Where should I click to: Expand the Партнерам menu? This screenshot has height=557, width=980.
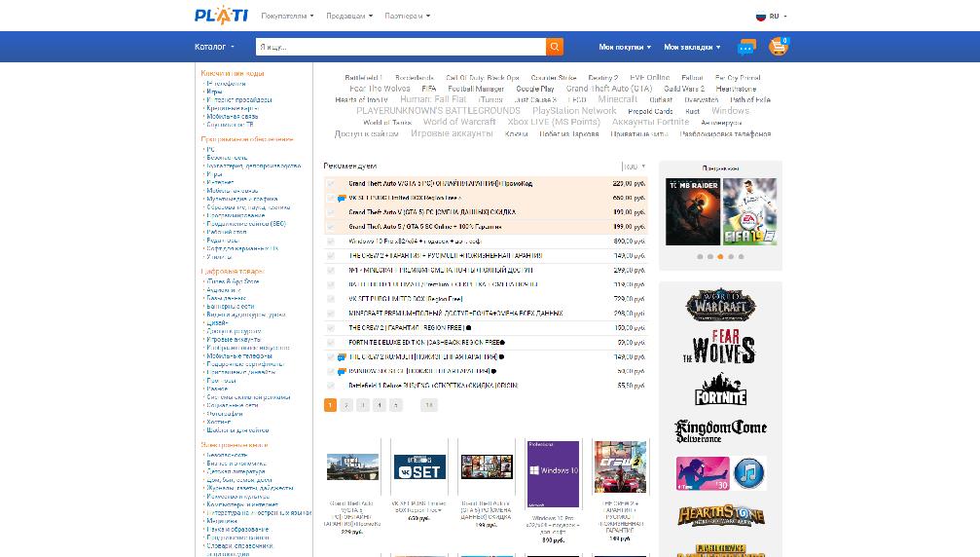[x=408, y=17]
